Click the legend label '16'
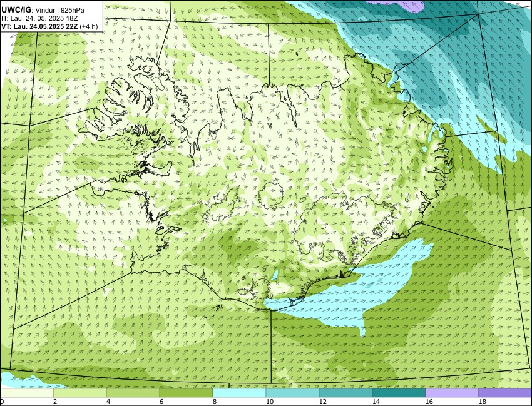The height and width of the screenshot is (406, 532). 429,402
